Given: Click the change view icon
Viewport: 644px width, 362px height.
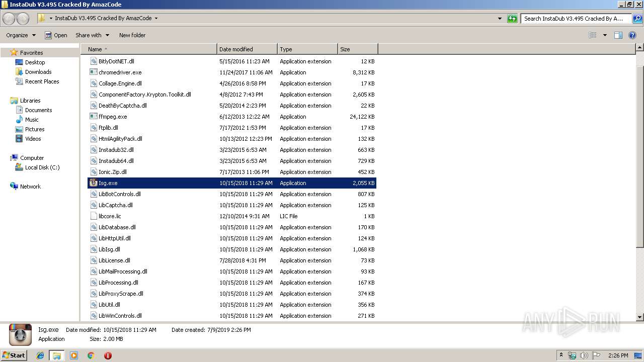Looking at the screenshot, I should 593,35.
